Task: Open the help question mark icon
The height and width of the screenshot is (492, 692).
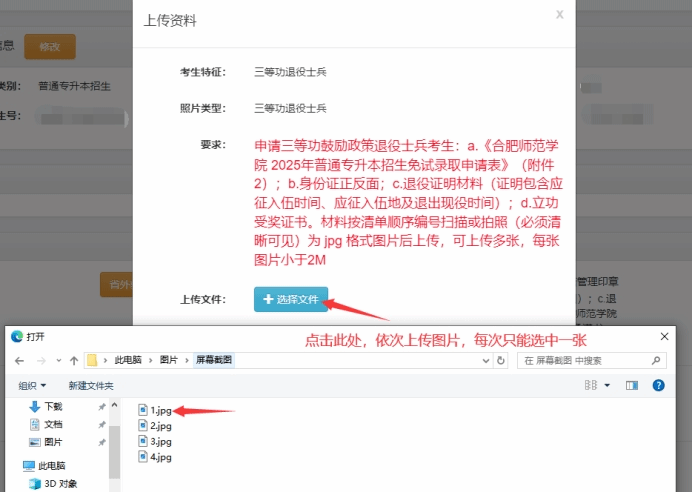Action: point(658,385)
